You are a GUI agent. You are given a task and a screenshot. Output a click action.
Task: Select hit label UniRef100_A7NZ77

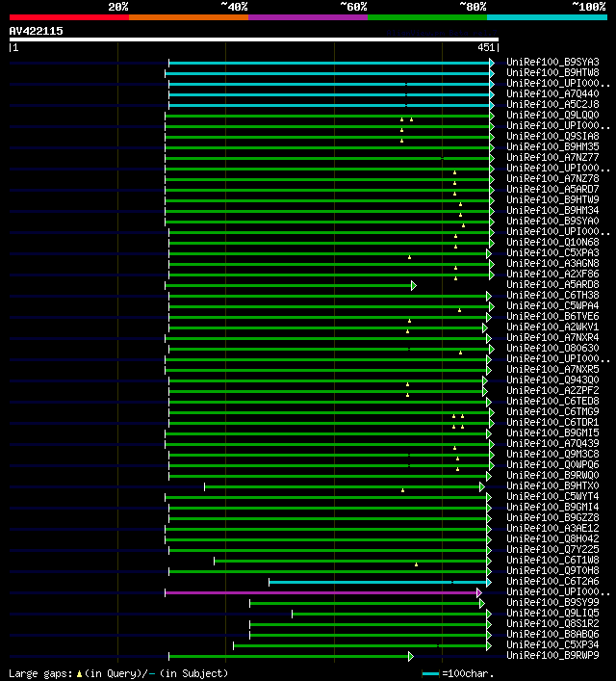(x=552, y=157)
